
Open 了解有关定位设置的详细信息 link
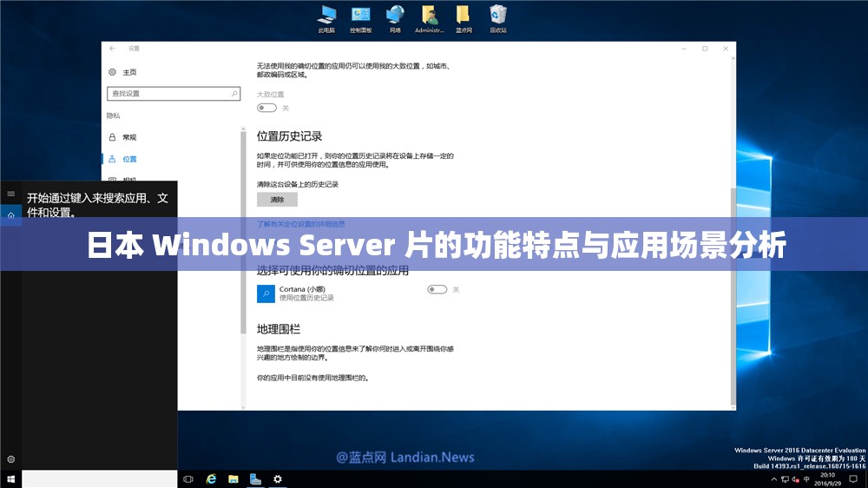pyautogui.click(x=300, y=224)
